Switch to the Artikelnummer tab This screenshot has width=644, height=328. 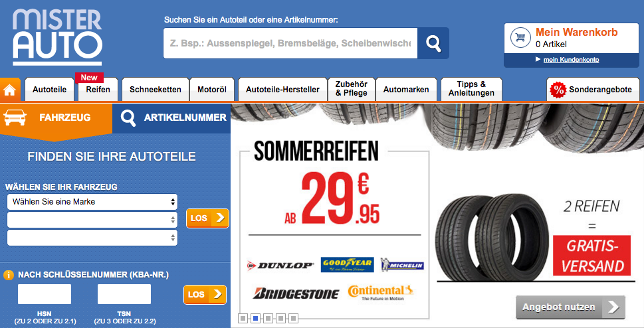click(x=171, y=118)
